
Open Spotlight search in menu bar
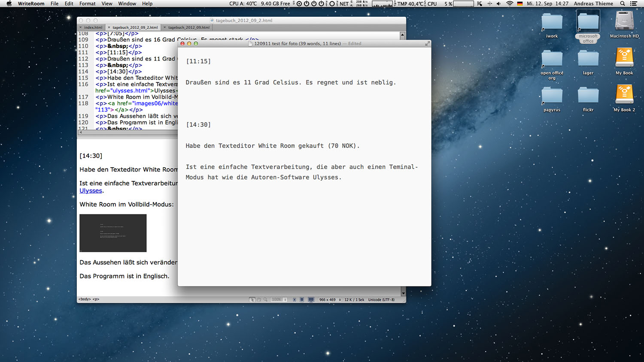tap(623, 3)
